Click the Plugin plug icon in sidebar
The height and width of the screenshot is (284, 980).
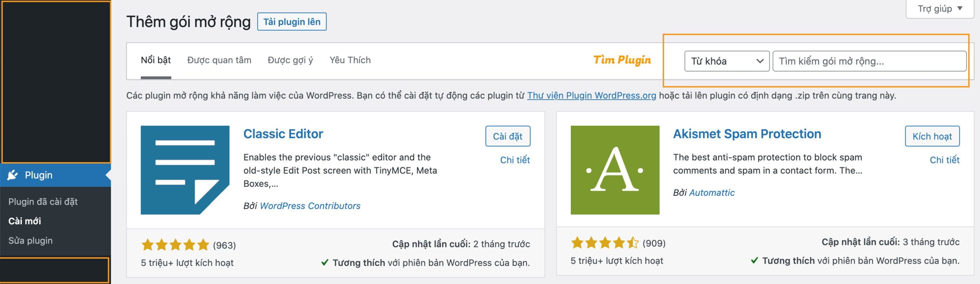13,175
